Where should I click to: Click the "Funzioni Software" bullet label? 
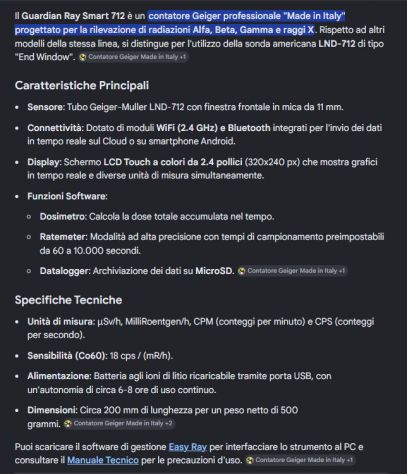[67, 196]
